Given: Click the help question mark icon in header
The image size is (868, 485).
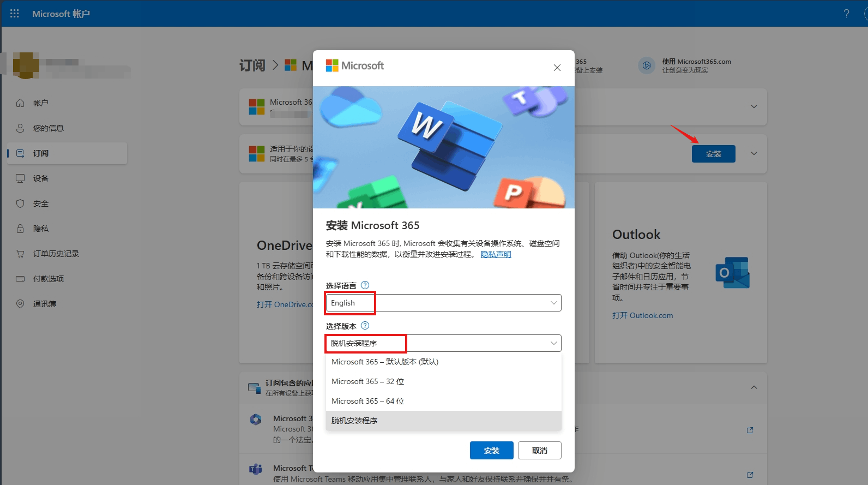Looking at the screenshot, I should [846, 14].
